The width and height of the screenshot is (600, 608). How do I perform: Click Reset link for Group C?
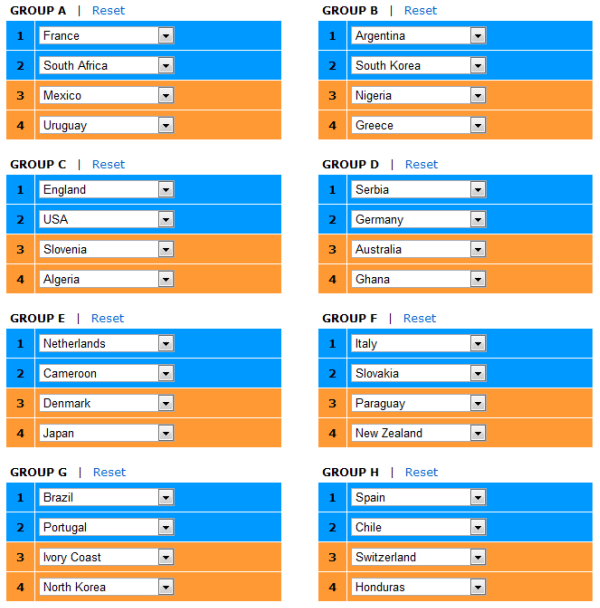click(108, 164)
